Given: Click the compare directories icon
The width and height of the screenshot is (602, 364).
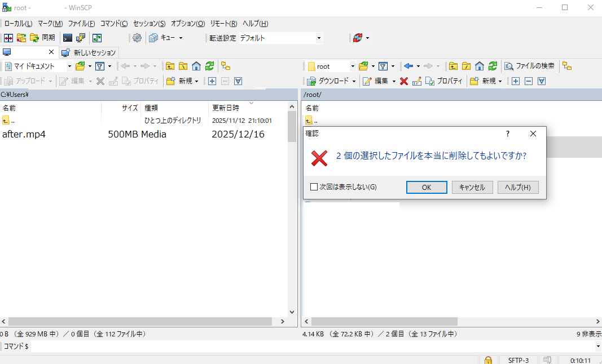Looking at the screenshot, I should point(8,38).
